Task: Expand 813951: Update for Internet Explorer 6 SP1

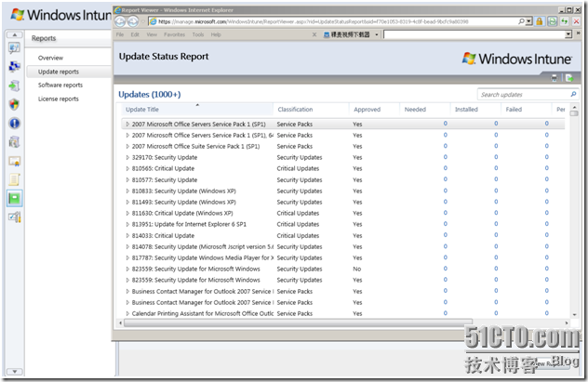Action: click(x=127, y=224)
